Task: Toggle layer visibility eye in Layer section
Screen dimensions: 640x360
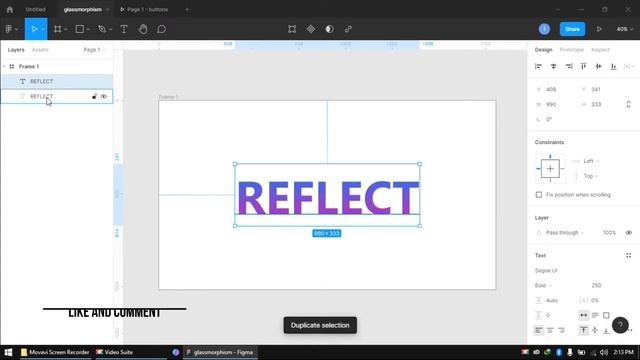Action: click(x=628, y=233)
